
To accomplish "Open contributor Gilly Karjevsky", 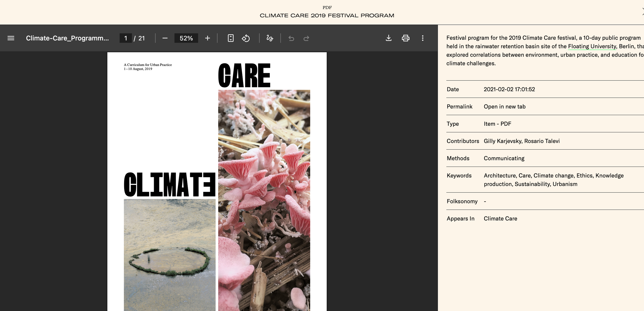I will (503, 141).
